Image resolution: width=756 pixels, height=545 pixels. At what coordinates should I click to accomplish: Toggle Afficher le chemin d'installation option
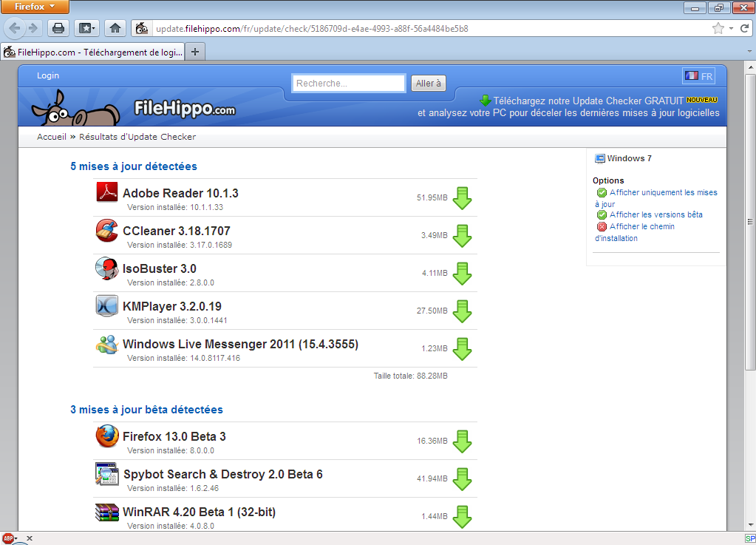(x=635, y=232)
